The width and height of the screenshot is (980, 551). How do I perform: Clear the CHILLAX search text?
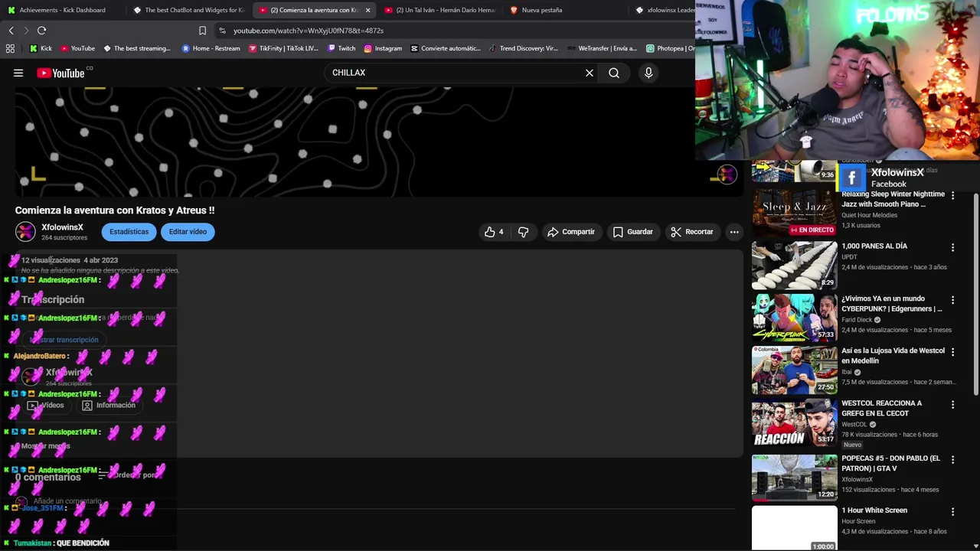590,73
